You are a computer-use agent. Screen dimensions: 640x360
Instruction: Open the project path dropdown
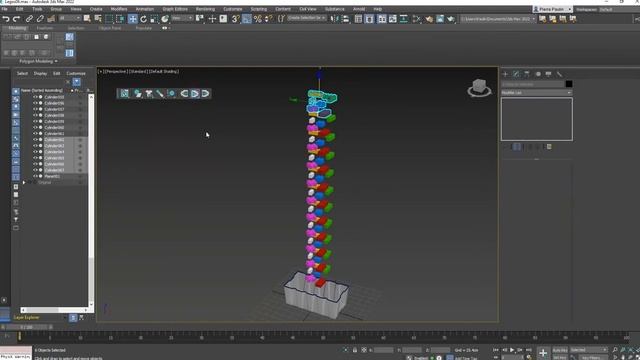click(498, 19)
